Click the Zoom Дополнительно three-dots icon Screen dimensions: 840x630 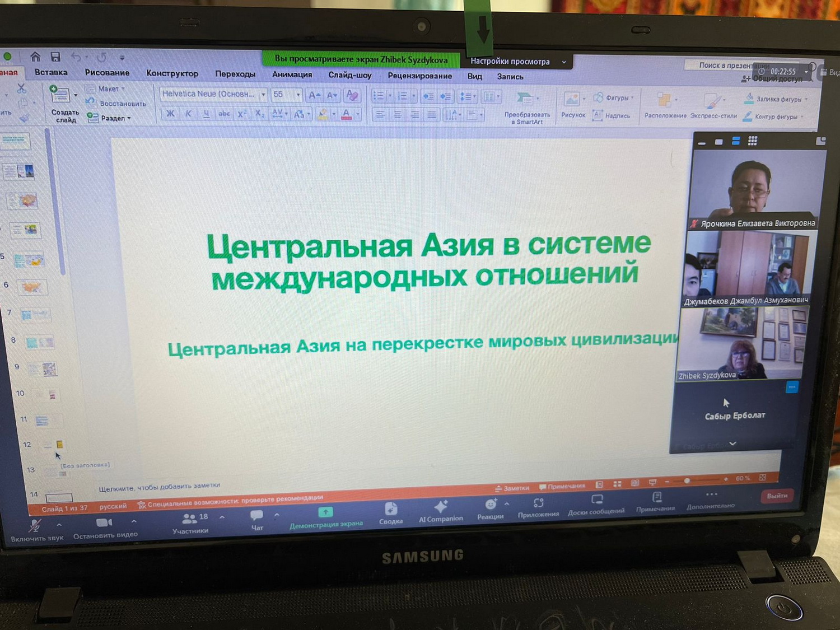click(711, 494)
